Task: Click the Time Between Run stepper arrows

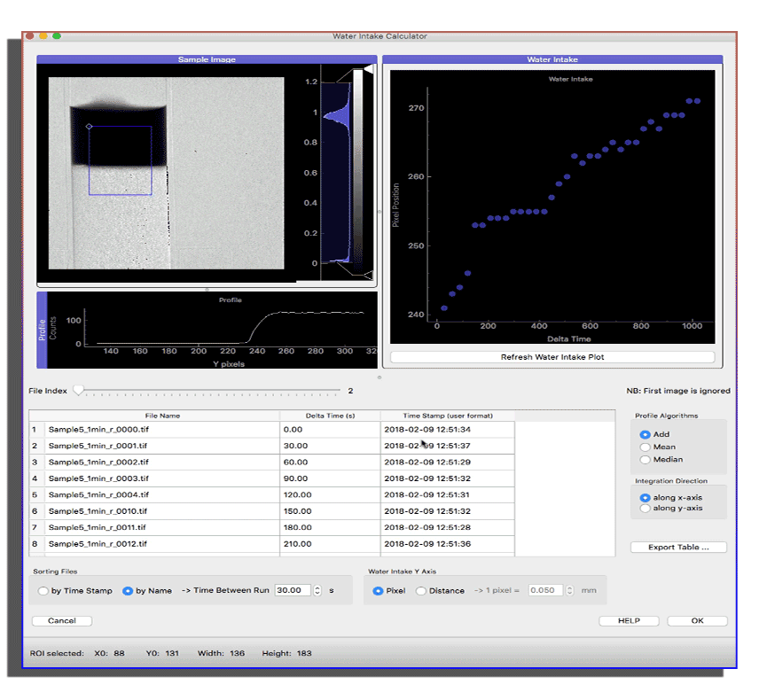Action: (317, 590)
